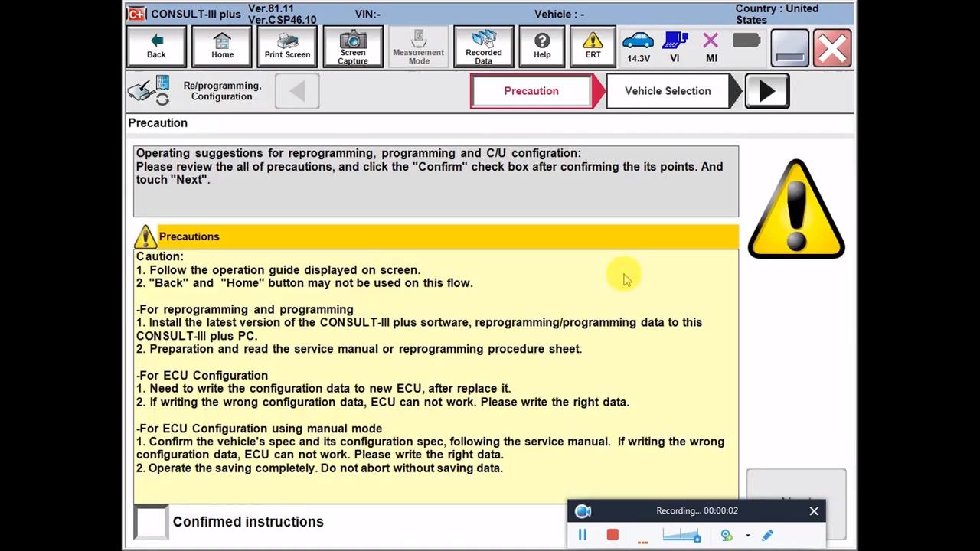
Task: Select the Precaution step tab
Action: point(531,91)
